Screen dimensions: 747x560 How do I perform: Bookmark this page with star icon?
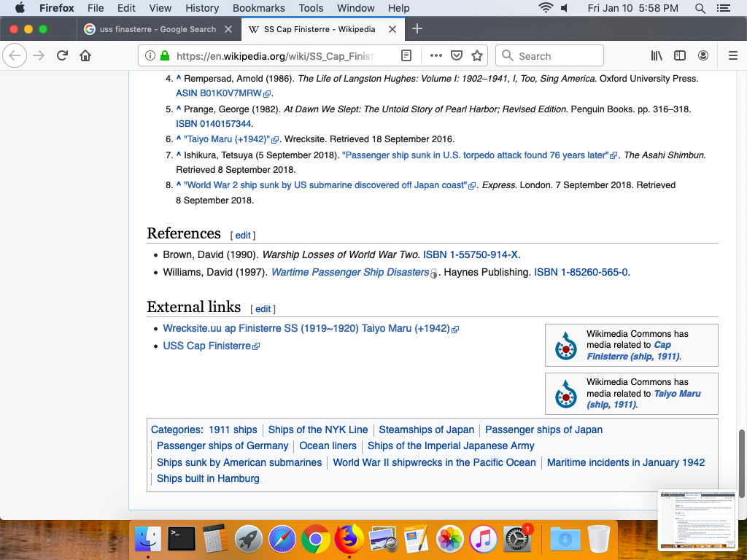[x=477, y=56]
